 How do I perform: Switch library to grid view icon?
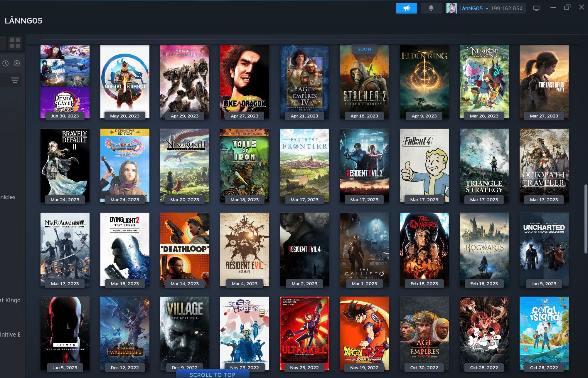15,43
